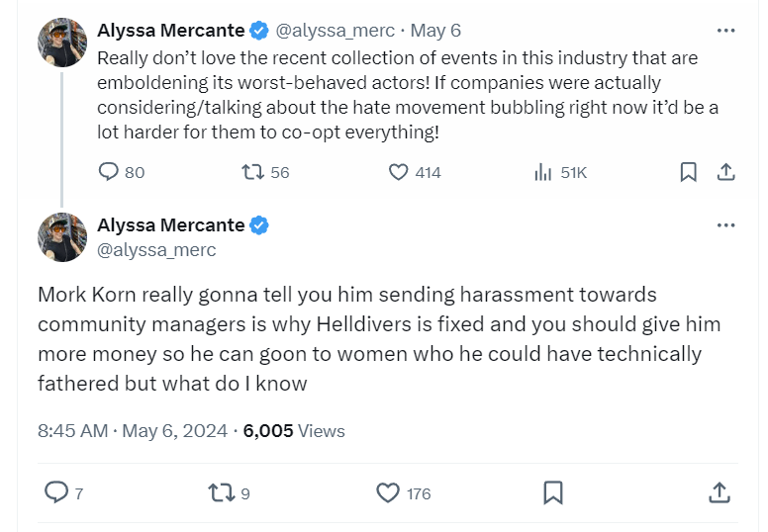Share the main tweet

720,491
